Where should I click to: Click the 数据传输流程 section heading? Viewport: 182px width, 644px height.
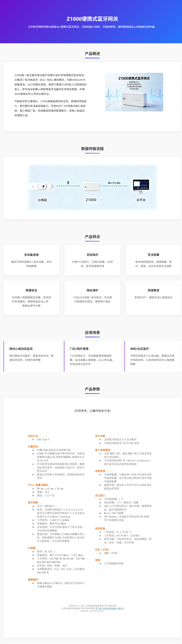point(92,149)
